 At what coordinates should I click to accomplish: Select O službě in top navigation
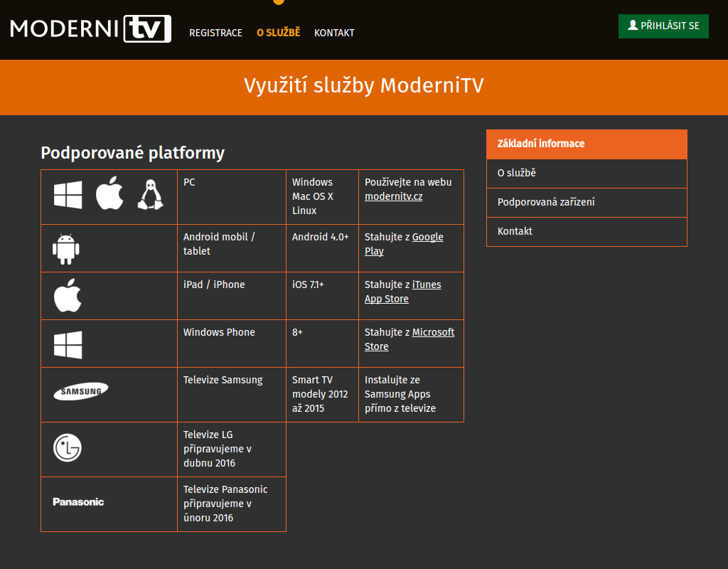(x=278, y=33)
